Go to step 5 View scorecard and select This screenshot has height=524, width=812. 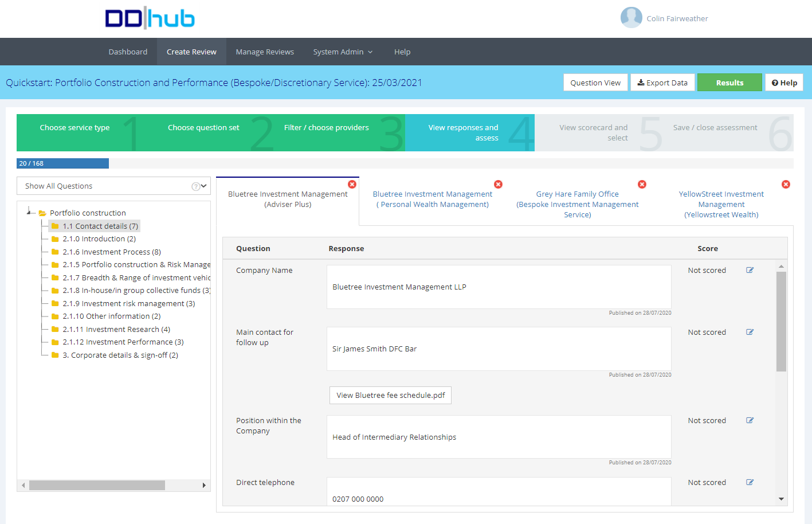pos(599,132)
